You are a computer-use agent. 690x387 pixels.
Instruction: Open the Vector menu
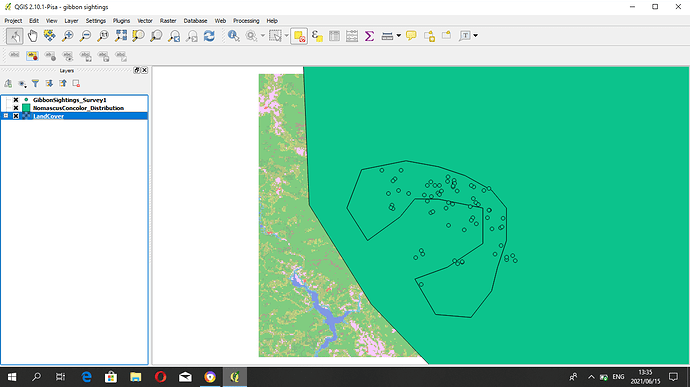click(x=145, y=21)
